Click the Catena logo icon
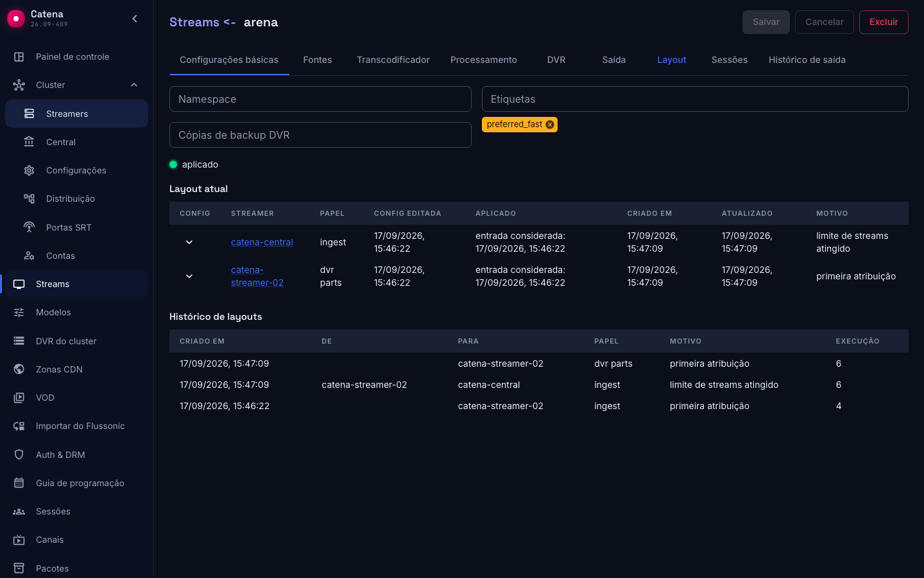 16,19
